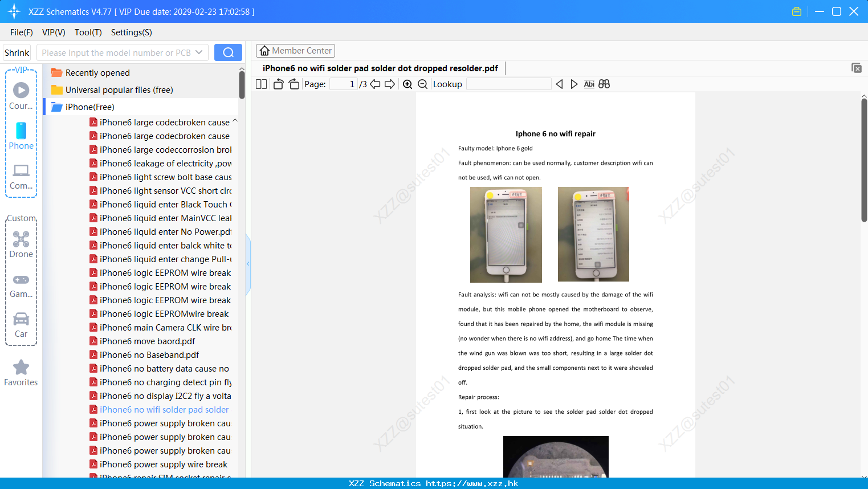Viewport: 868px width, 489px height.
Task: Click the binoculars search icon
Action: coord(604,84)
